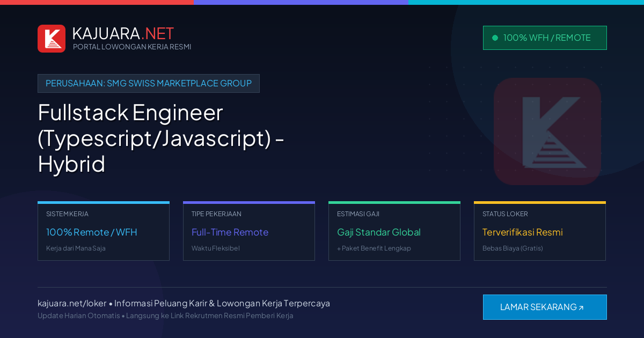The image size is (644, 338).
Task: Click the Terverifikasi Resmi status text
Action: tap(523, 232)
